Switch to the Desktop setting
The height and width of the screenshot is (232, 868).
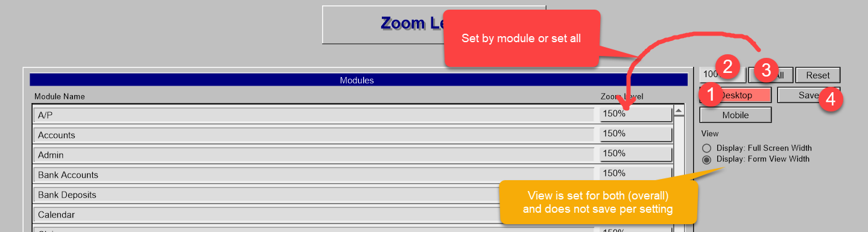point(735,95)
